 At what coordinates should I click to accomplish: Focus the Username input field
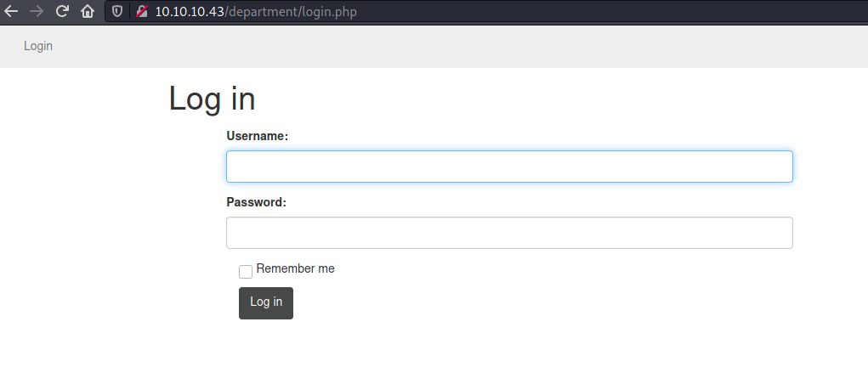(509, 167)
